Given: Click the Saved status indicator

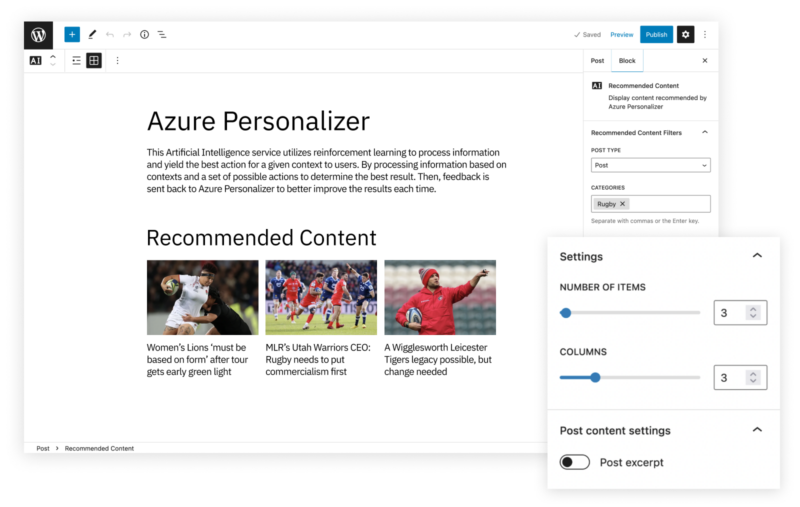Looking at the screenshot, I should [x=587, y=35].
